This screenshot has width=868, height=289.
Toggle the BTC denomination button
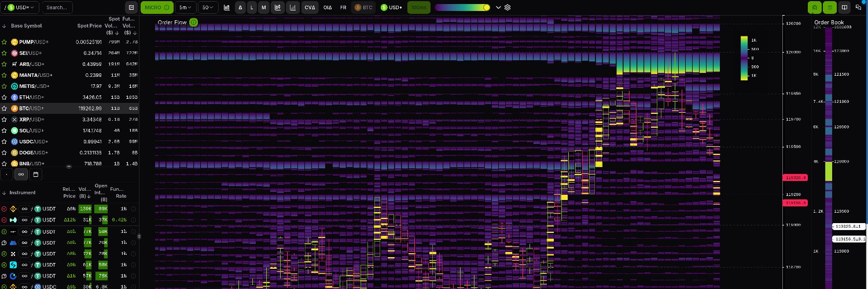(x=364, y=8)
